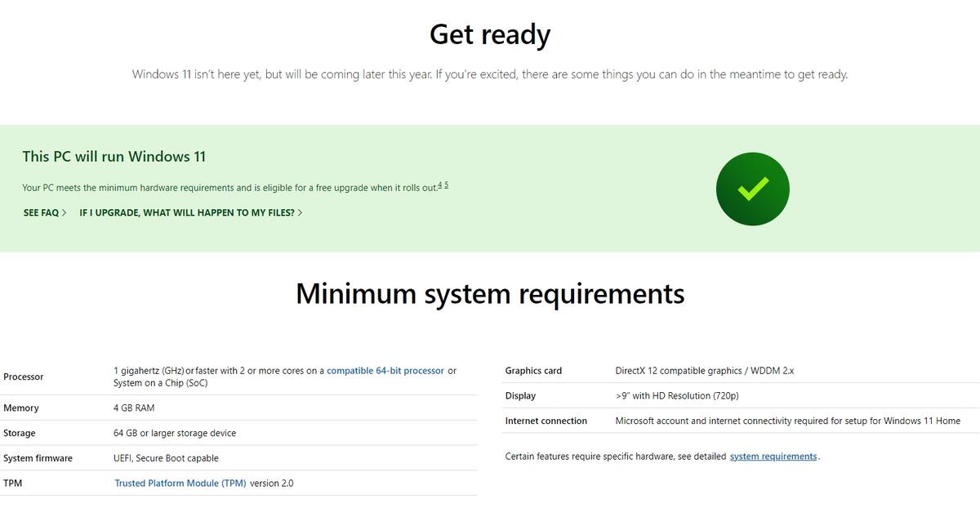
Task: Open the Trusted Platform Module (TPM) link
Action: 180,484
